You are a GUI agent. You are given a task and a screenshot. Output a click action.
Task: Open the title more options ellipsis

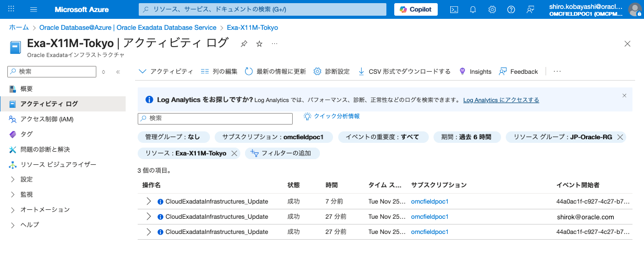coord(274,44)
